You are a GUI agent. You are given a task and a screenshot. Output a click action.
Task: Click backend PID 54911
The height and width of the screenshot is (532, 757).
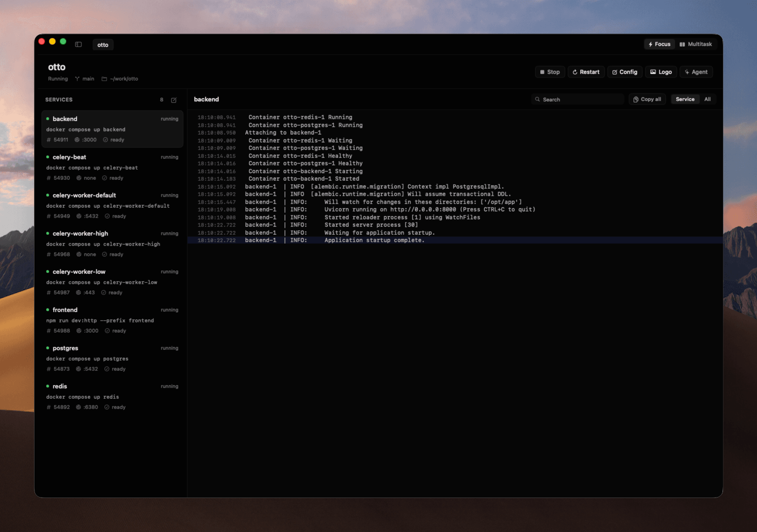57,140
